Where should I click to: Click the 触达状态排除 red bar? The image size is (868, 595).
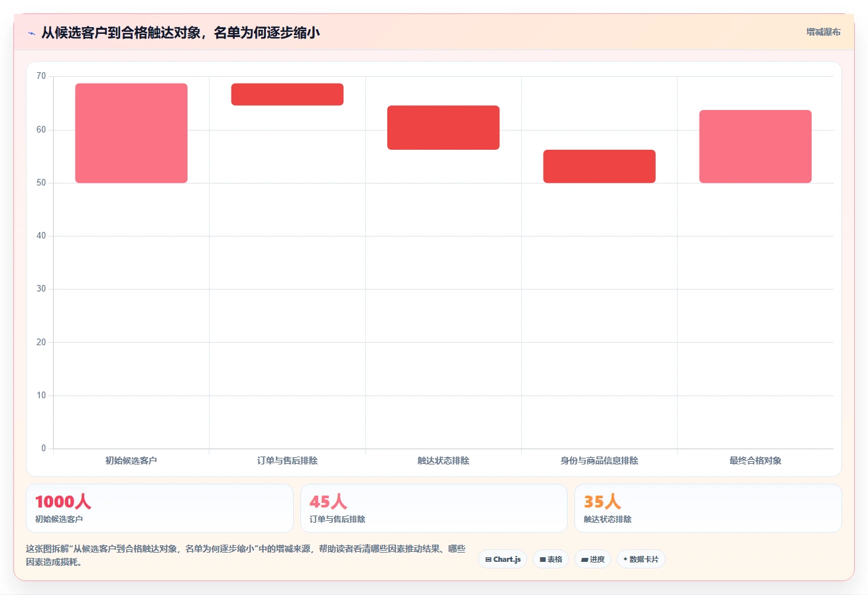443,127
